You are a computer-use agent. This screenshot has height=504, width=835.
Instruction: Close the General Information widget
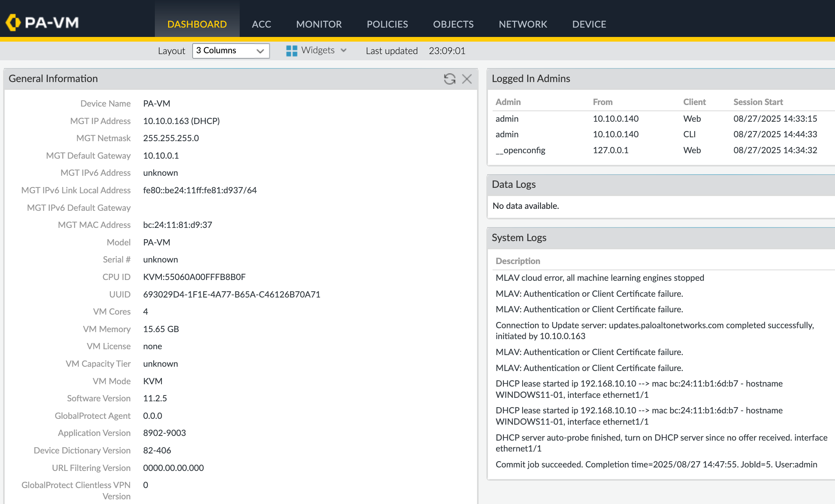(467, 79)
